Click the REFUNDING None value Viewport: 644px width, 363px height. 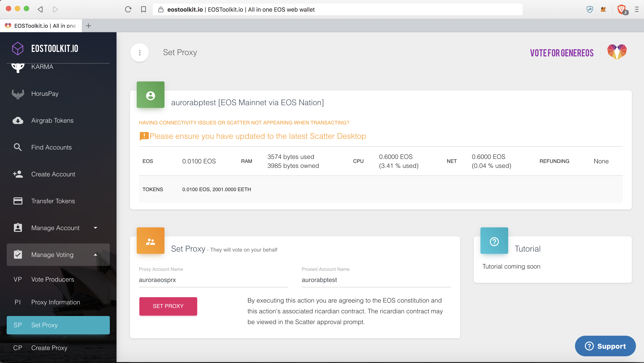(x=601, y=161)
